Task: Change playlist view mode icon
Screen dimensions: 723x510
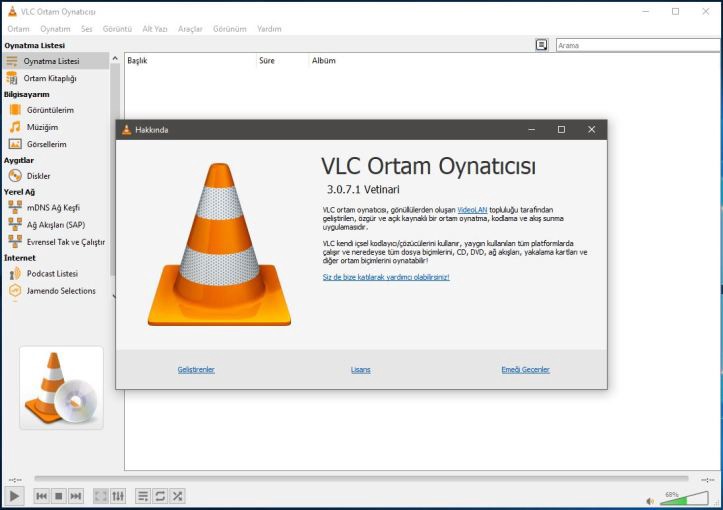Action: pyautogui.click(x=541, y=45)
